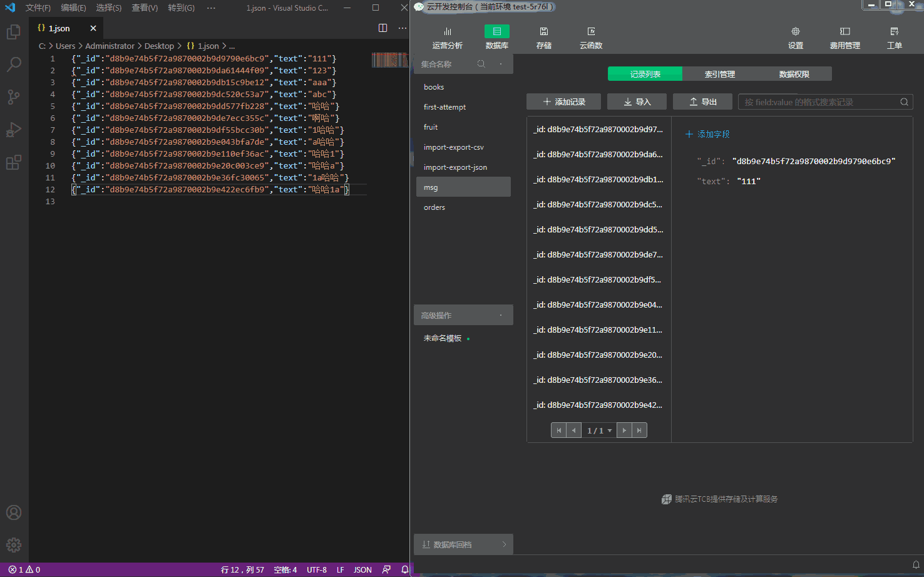Select the first-attempt collection
Screen dimensions: 924x577
[x=463, y=107]
